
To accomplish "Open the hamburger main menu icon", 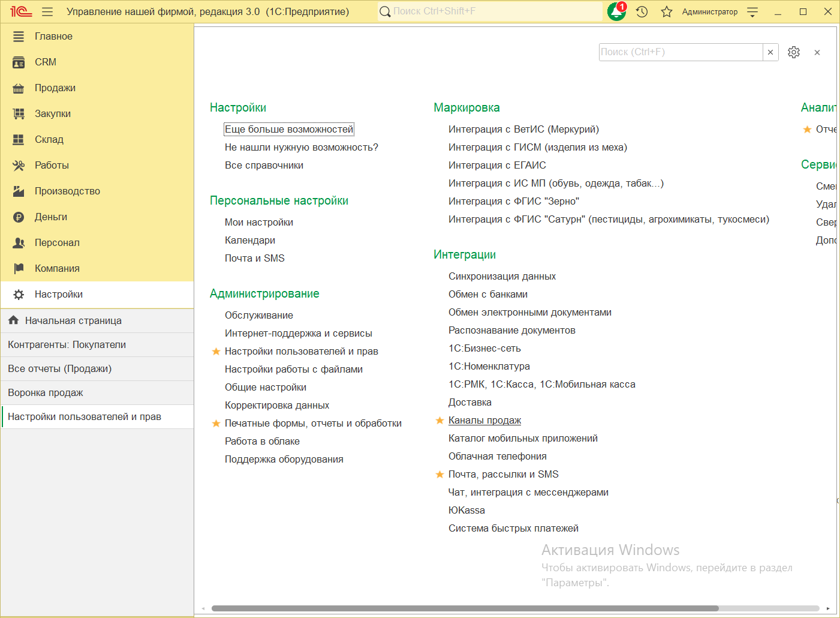I will pyautogui.click(x=47, y=11).
